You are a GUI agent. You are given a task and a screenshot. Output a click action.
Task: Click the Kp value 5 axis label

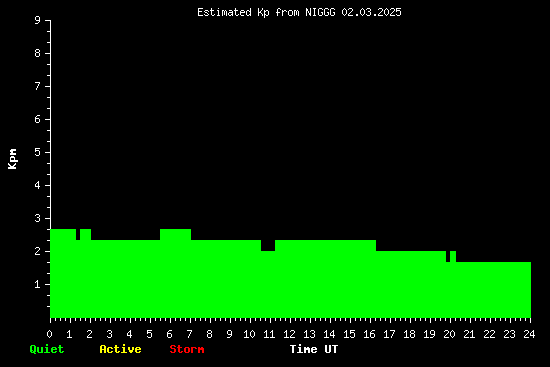pyautogui.click(x=38, y=152)
